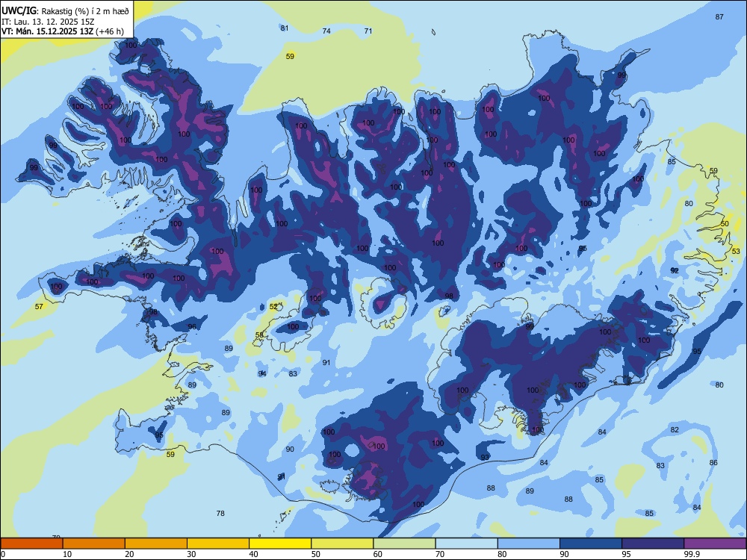Click the '90' value in the southern lowlands

[x=290, y=449]
